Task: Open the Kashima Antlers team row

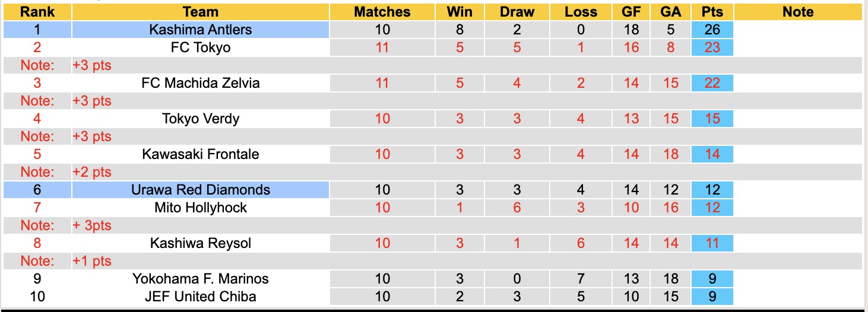Action: click(x=201, y=30)
